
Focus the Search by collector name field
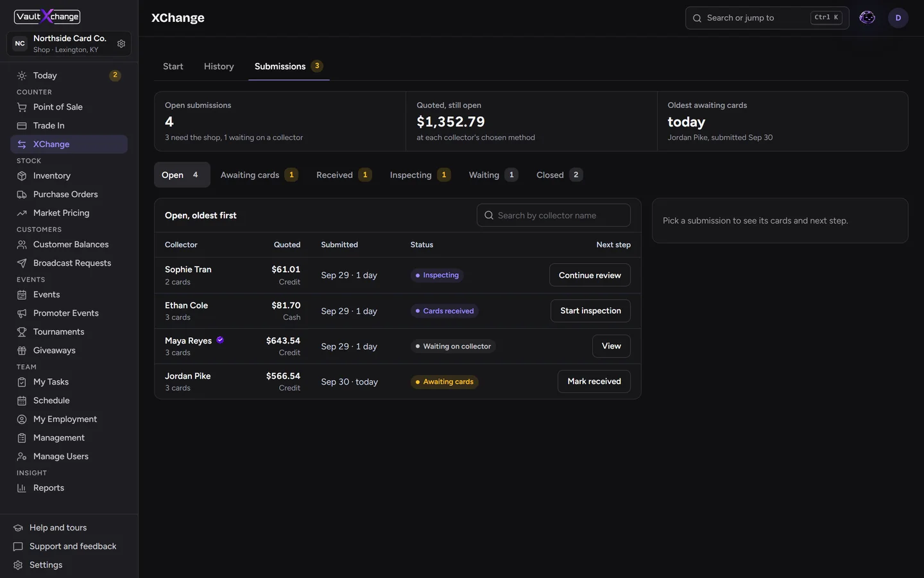click(554, 215)
